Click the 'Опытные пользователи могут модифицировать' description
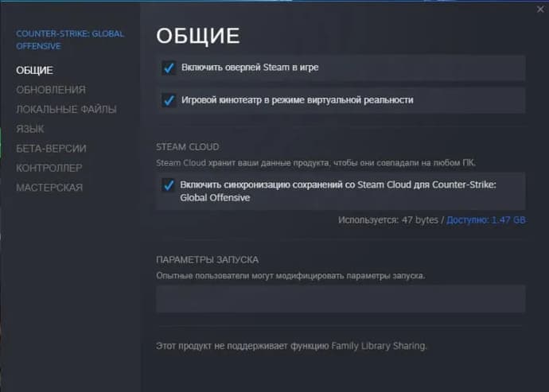Viewport: 549px width, 392px height. (290, 276)
